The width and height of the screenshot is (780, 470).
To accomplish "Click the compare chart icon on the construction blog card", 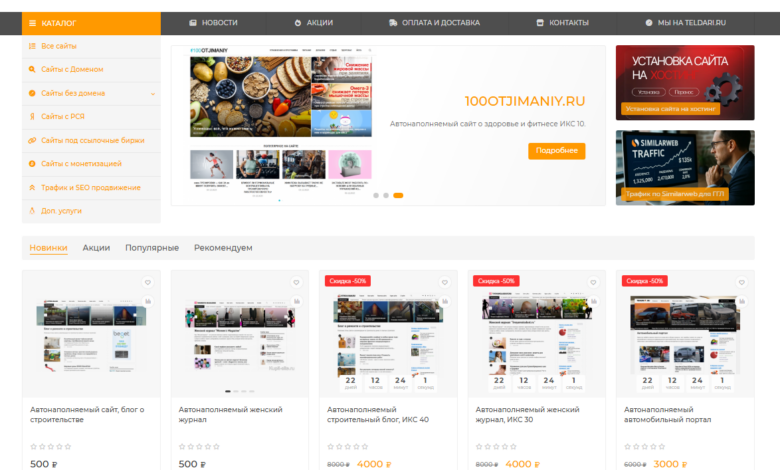I will (146, 300).
